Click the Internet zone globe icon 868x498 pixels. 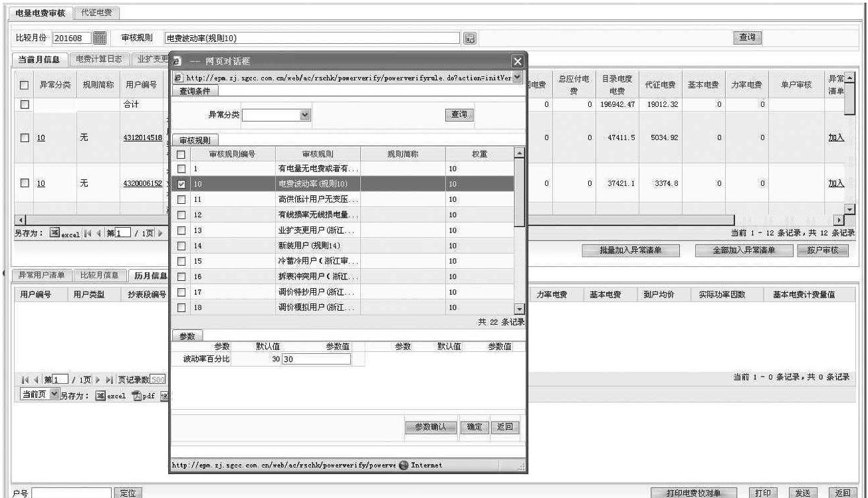403,465
